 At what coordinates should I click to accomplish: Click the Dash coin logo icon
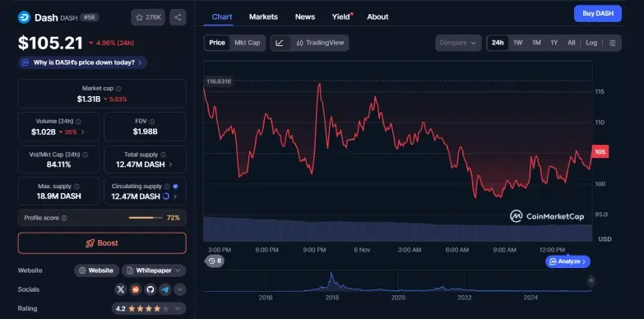24,17
